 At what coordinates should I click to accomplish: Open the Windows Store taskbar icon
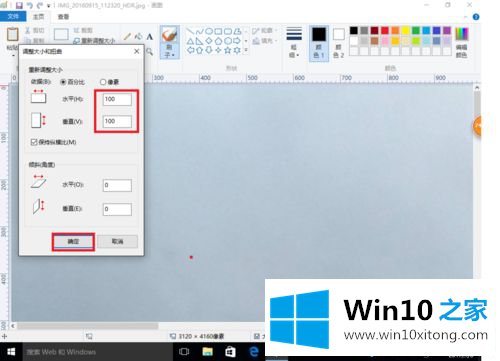[230, 352]
